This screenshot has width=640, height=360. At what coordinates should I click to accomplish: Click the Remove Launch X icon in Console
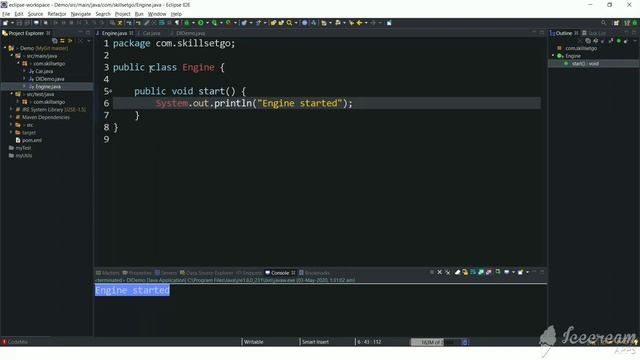coord(440,272)
